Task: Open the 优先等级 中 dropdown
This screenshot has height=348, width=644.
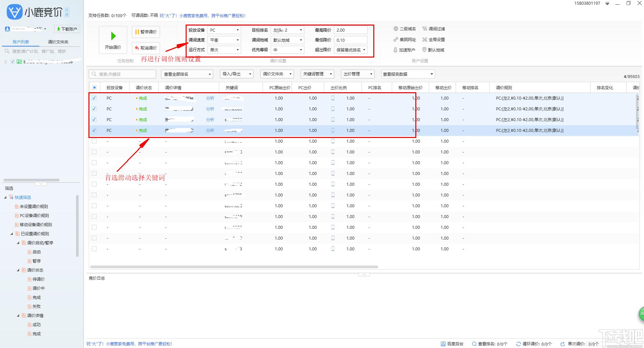Action: coord(288,50)
